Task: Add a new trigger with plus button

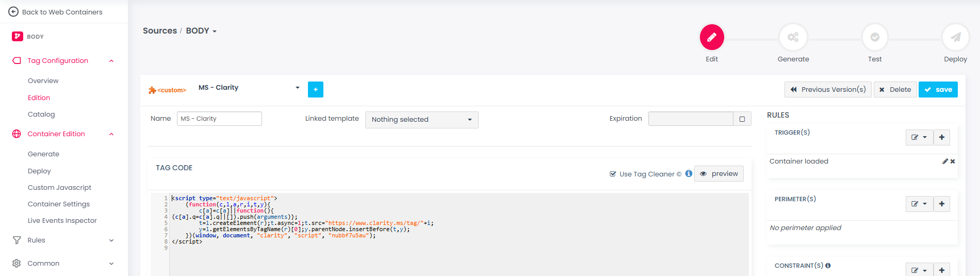Action: click(x=942, y=137)
